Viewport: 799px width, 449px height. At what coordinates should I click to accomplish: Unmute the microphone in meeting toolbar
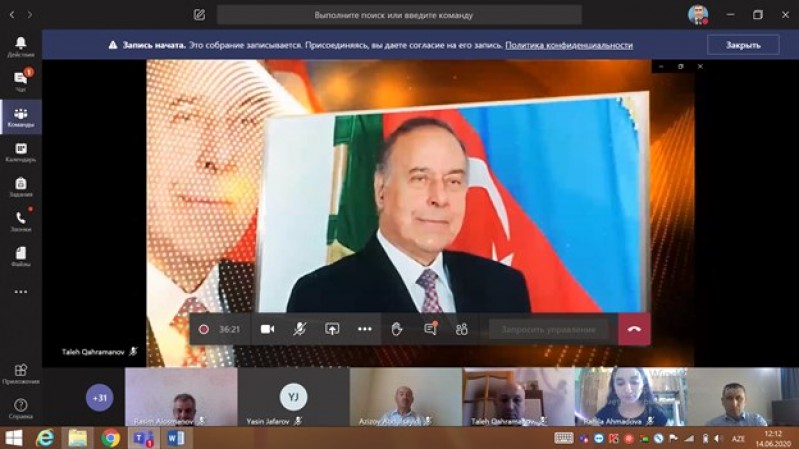pos(299,329)
